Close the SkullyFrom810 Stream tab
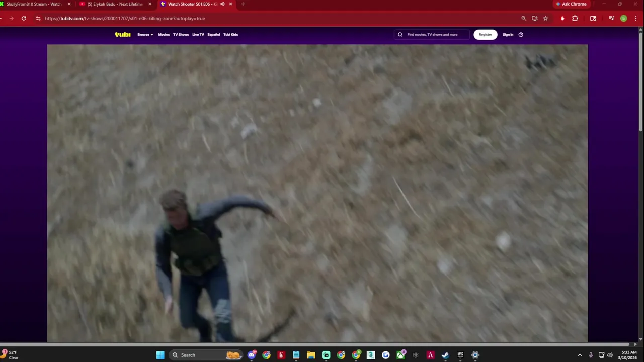 pos(69,4)
